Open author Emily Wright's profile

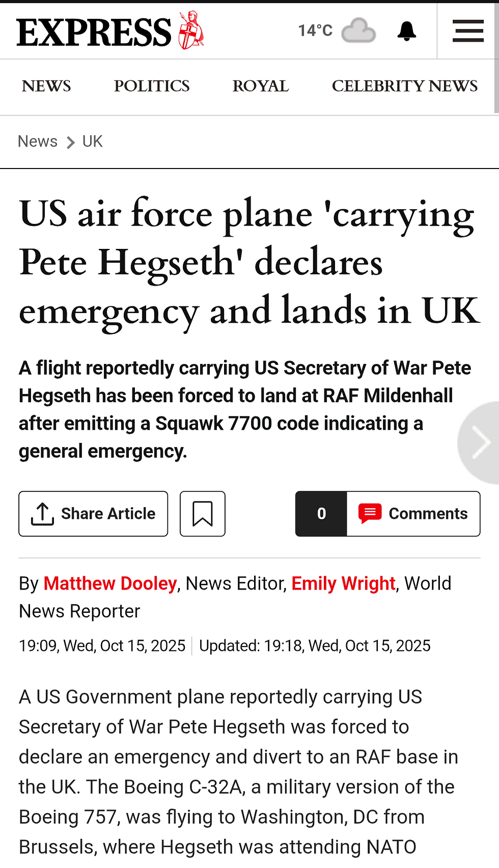[343, 583]
